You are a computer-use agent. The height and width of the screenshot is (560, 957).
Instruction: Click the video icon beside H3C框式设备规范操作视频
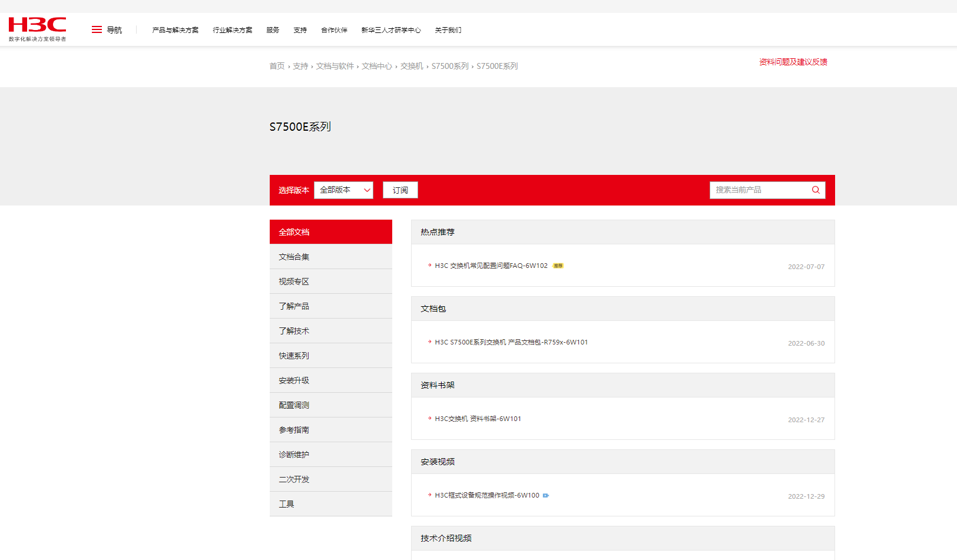click(546, 495)
